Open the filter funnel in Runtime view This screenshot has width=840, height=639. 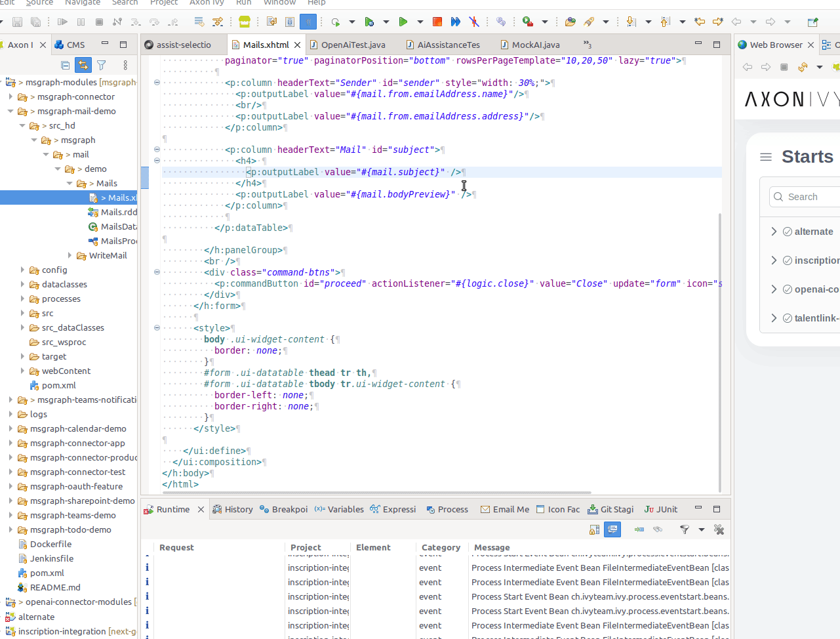[x=685, y=529]
